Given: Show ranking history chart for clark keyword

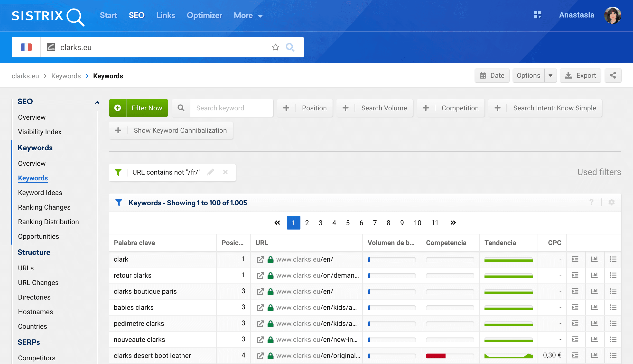Looking at the screenshot, I should tap(594, 259).
